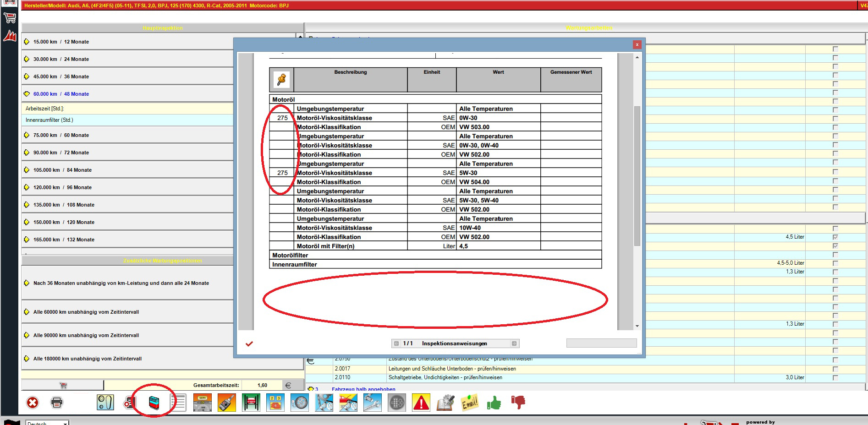The height and width of the screenshot is (425, 868).
Task: Click the red car icon beside the timing belt icon
Action: (x=130, y=403)
